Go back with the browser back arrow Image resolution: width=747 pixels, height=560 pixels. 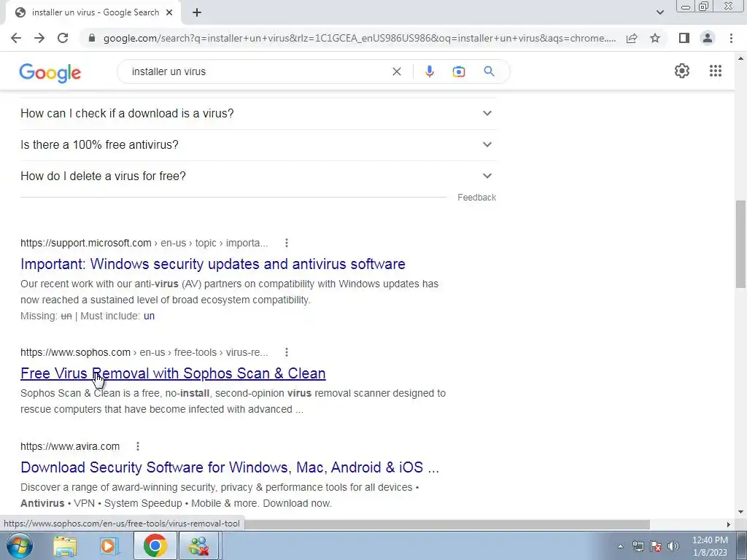click(x=16, y=38)
